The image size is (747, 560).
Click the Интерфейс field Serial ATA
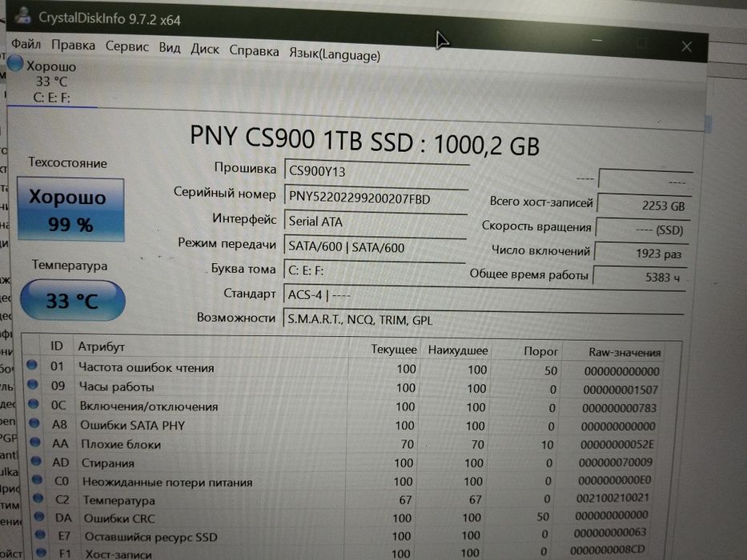tap(376, 223)
